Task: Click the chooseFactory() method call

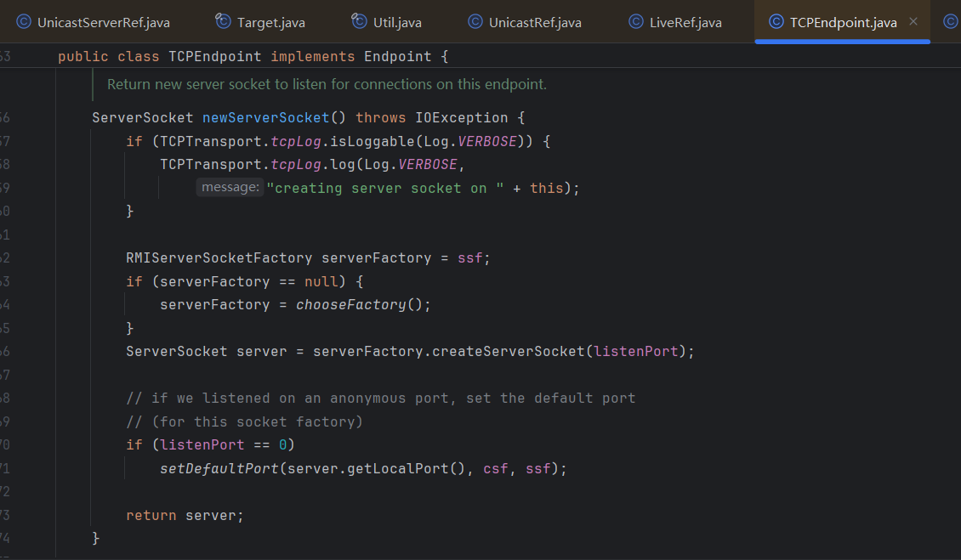Action: click(x=350, y=305)
